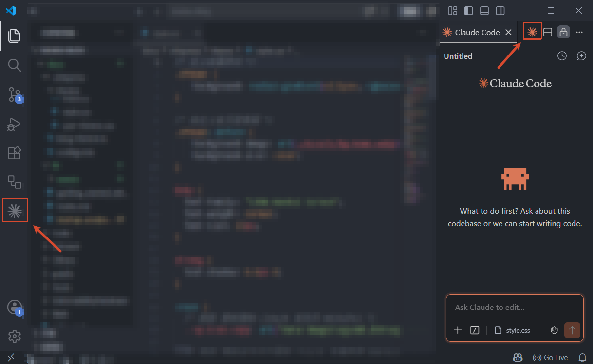593x364 pixels.
Task: Start Go Live server from status bar
Action: coord(550,358)
